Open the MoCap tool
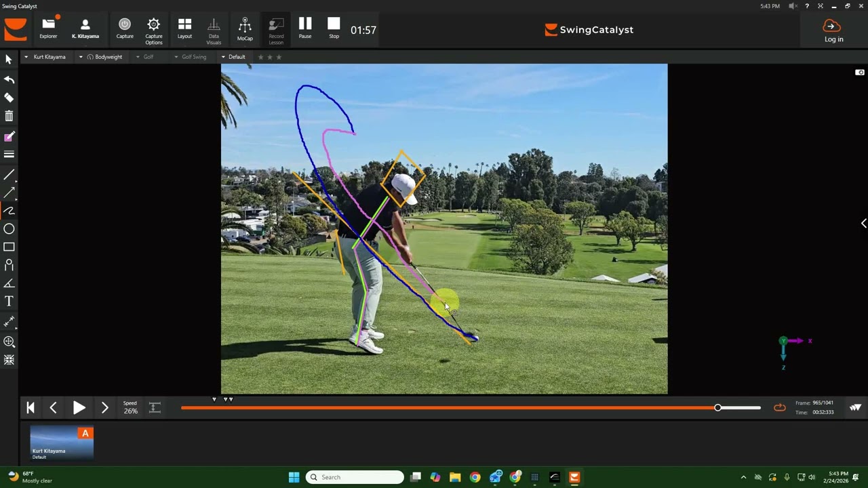Screen dimensions: 868x488 [x=245, y=28]
